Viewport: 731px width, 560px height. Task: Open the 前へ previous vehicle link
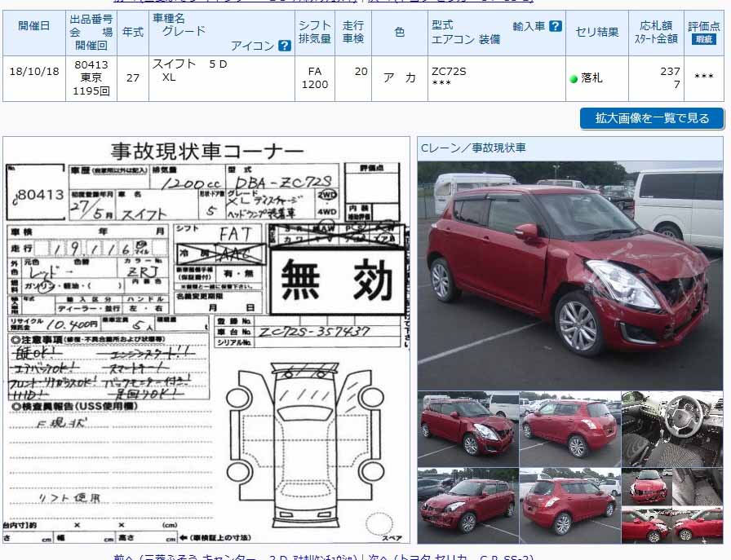pos(236,557)
